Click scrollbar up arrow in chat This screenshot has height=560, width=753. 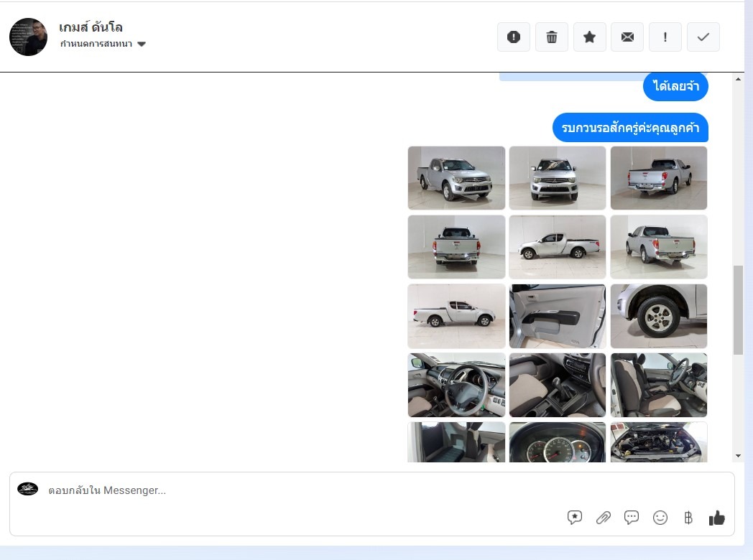[738, 79]
